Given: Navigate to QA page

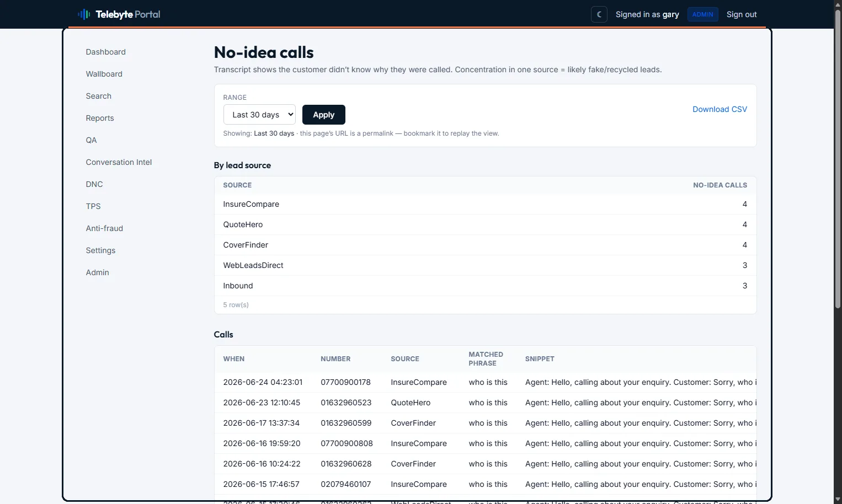Looking at the screenshot, I should (92, 140).
